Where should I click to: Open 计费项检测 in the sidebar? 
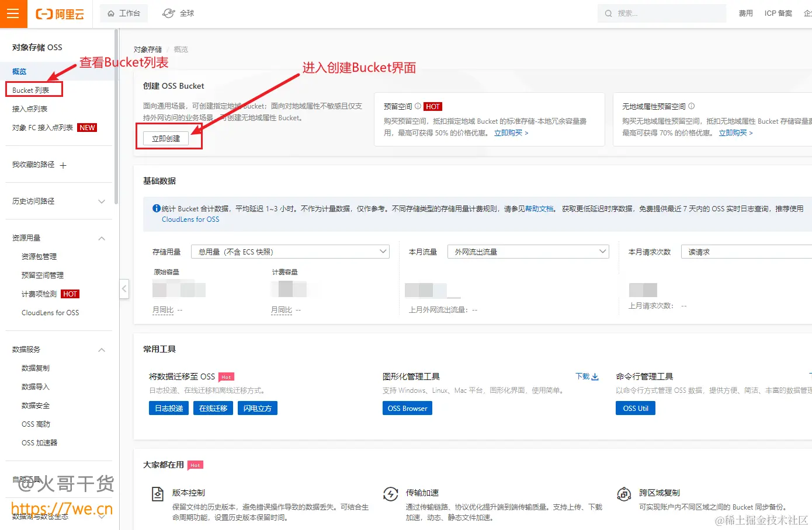point(39,294)
